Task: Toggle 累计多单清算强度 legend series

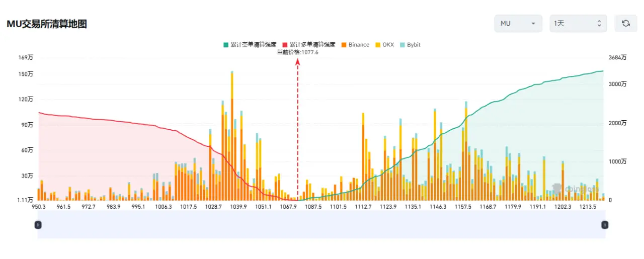Action: (309, 45)
